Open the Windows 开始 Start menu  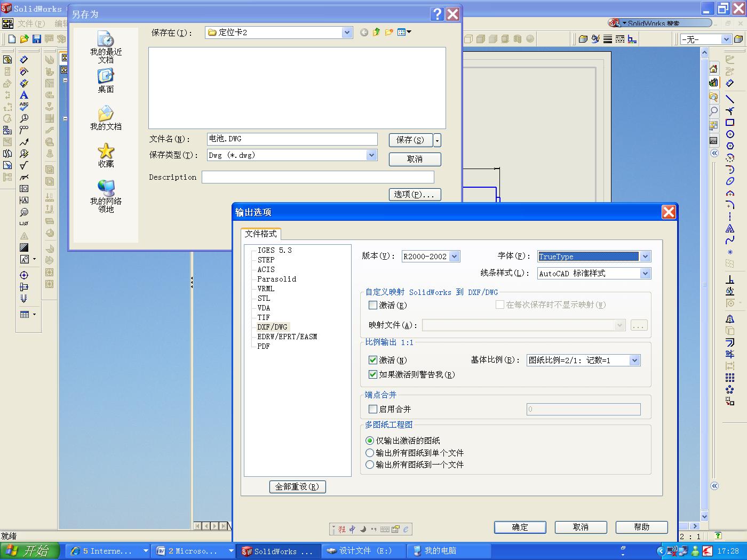click(31, 551)
